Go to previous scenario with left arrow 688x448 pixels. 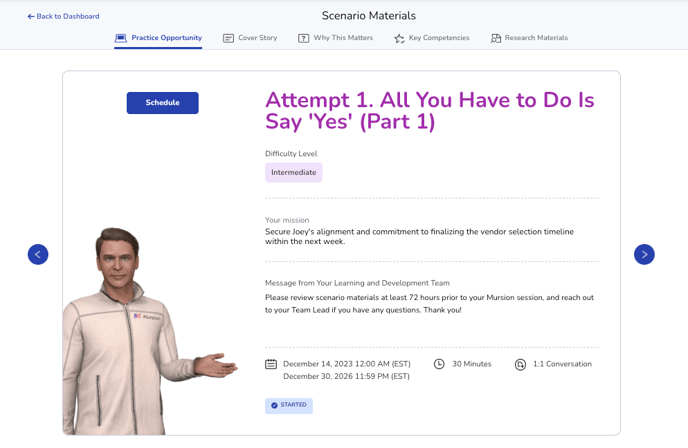pos(38,255)
